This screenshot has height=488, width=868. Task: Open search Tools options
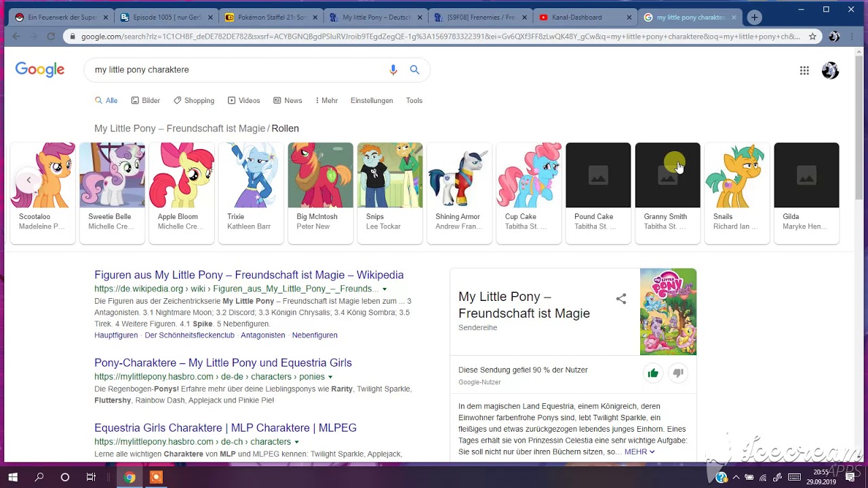(x=414, y=100)
